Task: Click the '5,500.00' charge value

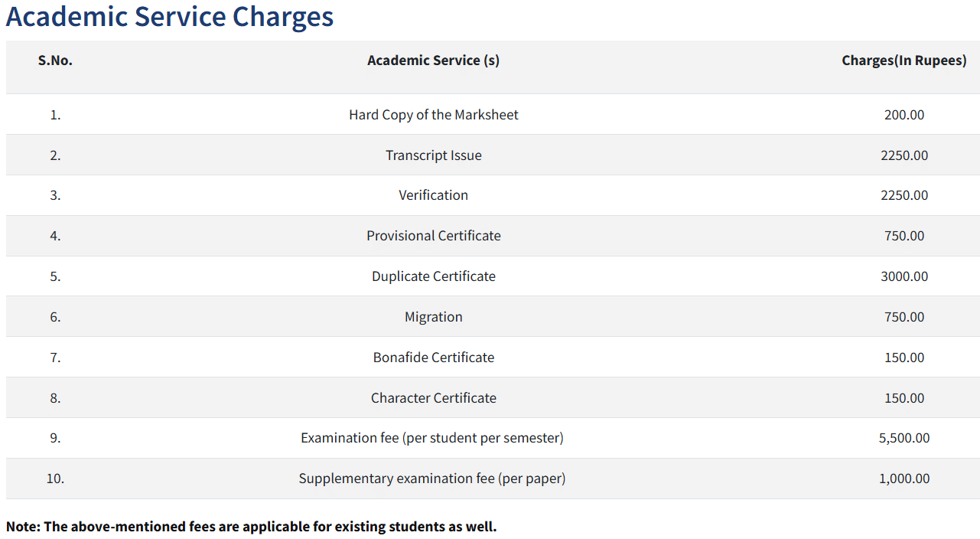Action: pos(904,438)
